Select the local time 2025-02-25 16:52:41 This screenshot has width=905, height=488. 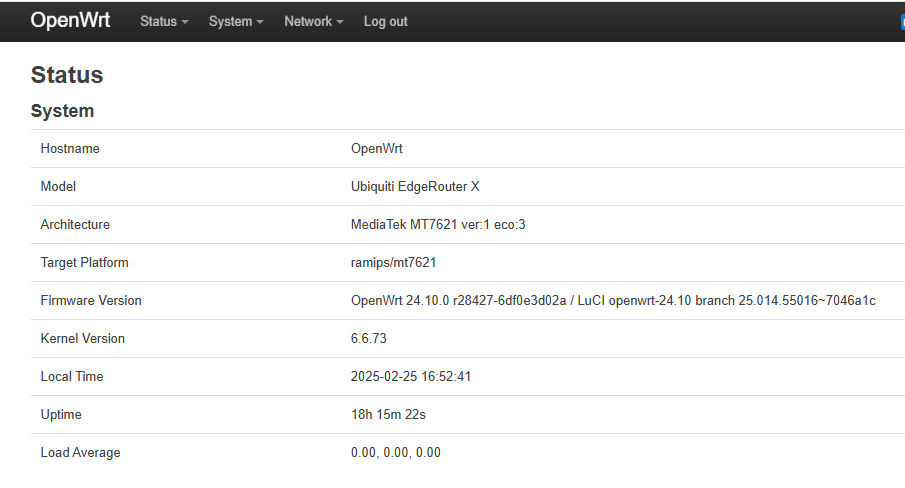(411, 377)
